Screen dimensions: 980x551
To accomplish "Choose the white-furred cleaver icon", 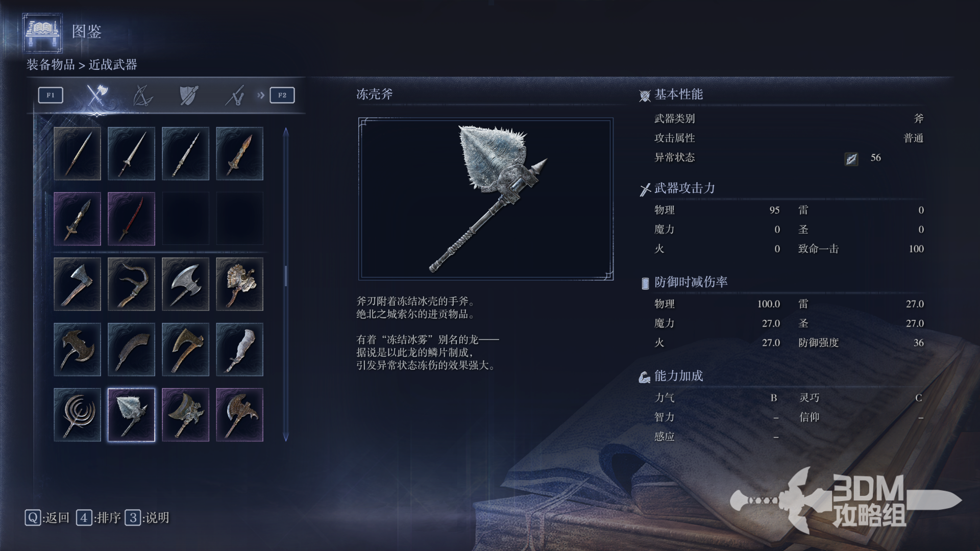I will pyautogui.click(x=239, y=349).
